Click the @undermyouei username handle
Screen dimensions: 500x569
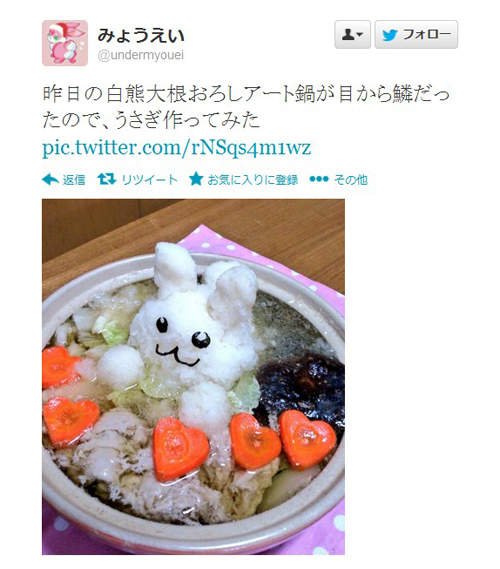click(x=141, y=56)
